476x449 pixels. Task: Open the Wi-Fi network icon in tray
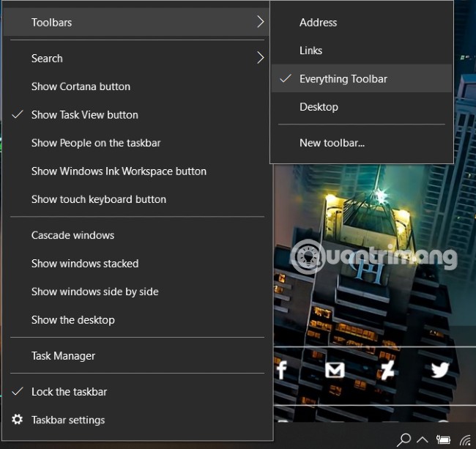click(x=466, y=440)
